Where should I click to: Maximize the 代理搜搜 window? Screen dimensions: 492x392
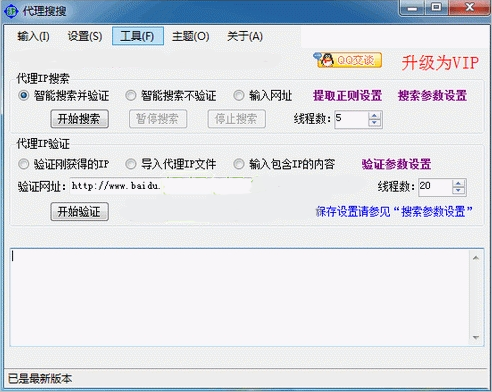pos(436,7)
